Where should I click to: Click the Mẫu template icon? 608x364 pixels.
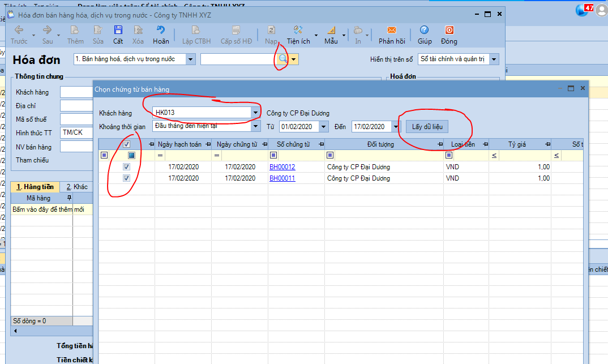[x=331, y=31]
